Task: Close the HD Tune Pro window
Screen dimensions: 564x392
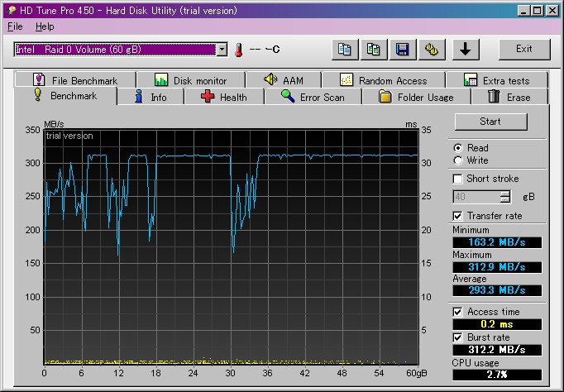Action: (552, 11)
